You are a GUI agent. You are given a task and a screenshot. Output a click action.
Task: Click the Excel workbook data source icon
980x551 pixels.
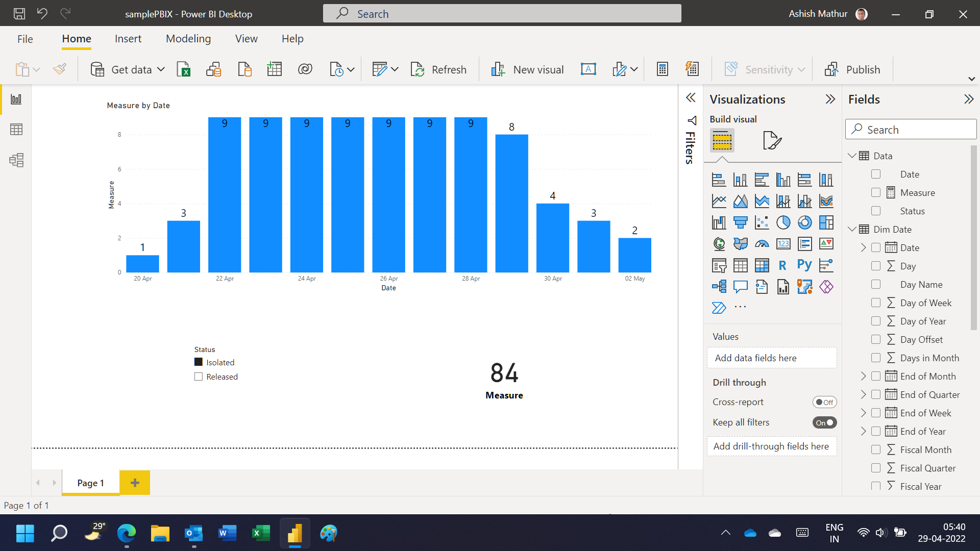(183, 69)
